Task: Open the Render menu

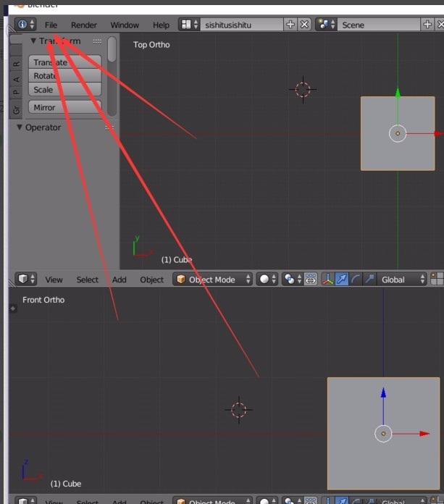Action: point(84,25)
